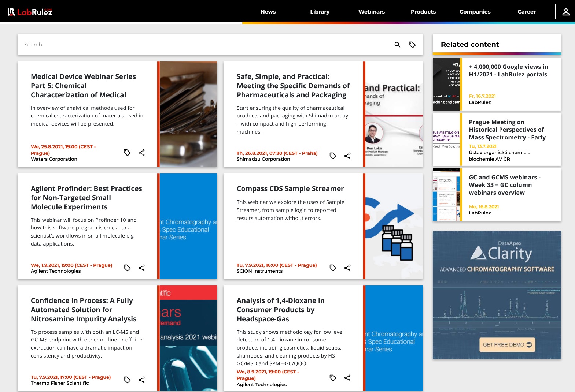The image size is (575, 392).
Task: Open Prague Meeting on Historical Perspectives article
Action: click(x=507, y=130)
